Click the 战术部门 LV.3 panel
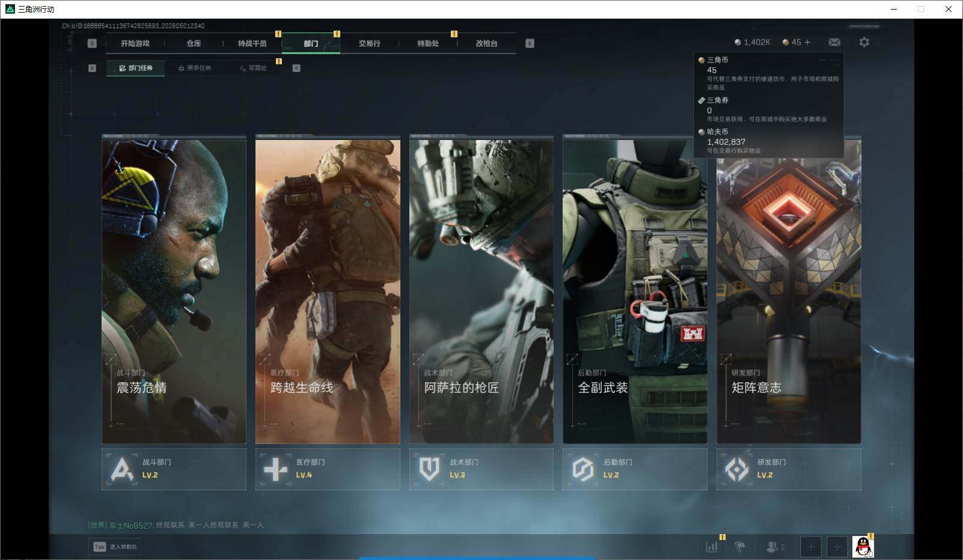963x560 pixels. pos(481,469)
